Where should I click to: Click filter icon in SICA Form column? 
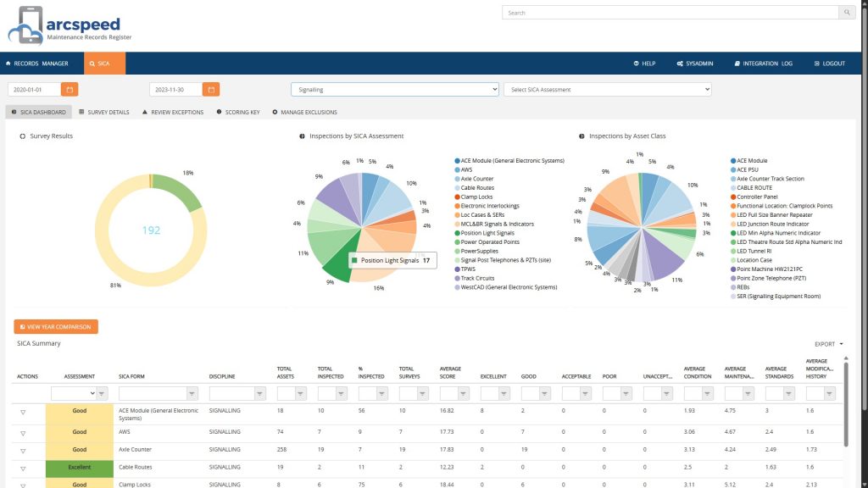[193, 393]
